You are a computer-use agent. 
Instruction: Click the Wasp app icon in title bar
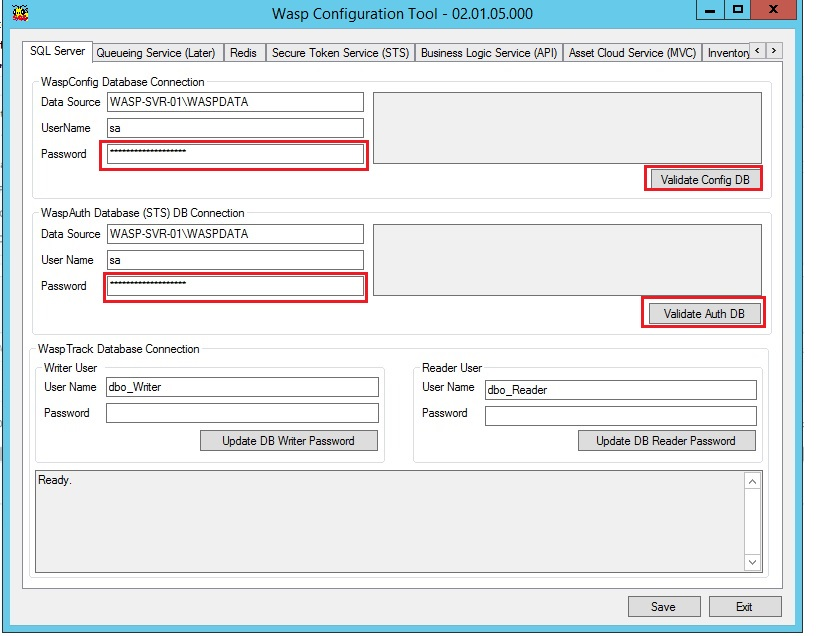click(x=18, y=13)
